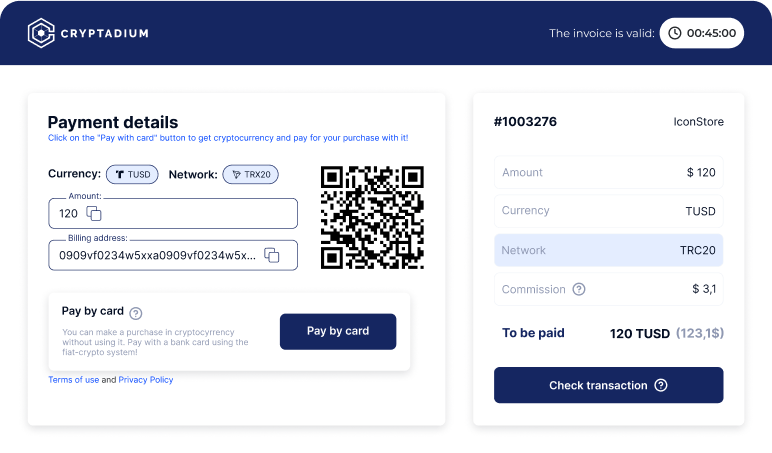This screenshot has height=453, width=772.
Task: Click the Commission help question icon
Action: (578, 289)
